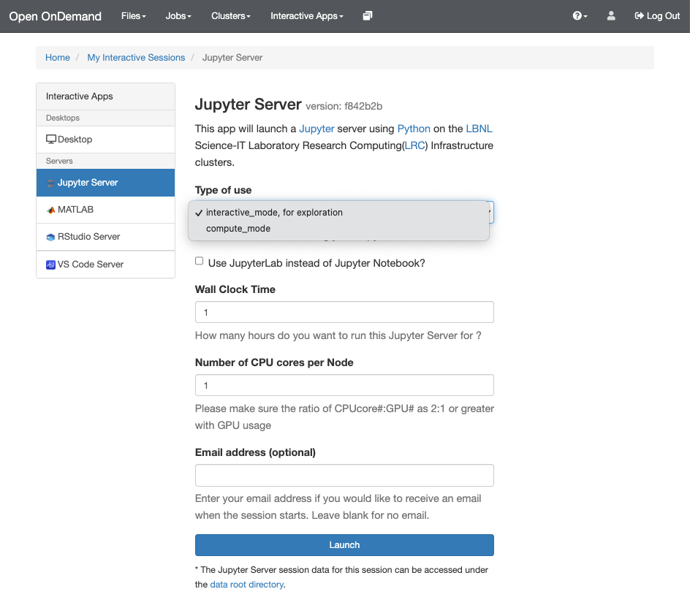Click the Launch button
The image size is (690, 616).
tap(344, 544)
